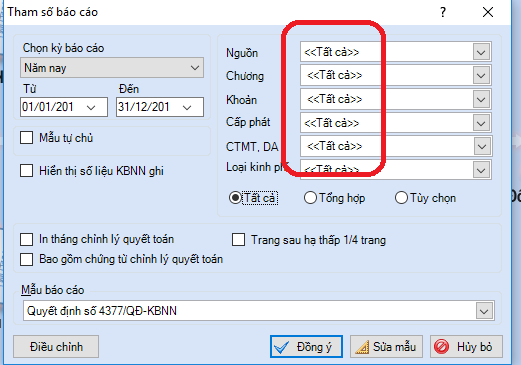
Task: Select the Tổng hợp radio option
Action: 310,198
